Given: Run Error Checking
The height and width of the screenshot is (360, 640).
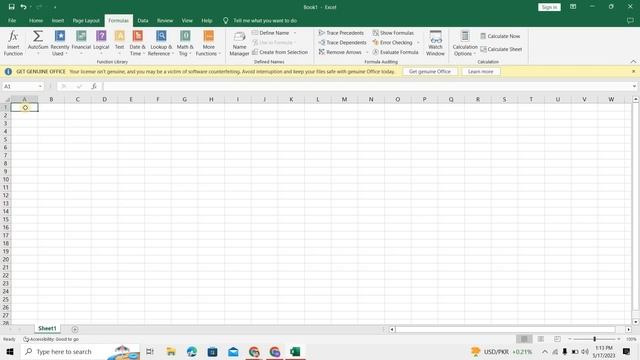Looking at the screenshot, I should pos(392,42).
